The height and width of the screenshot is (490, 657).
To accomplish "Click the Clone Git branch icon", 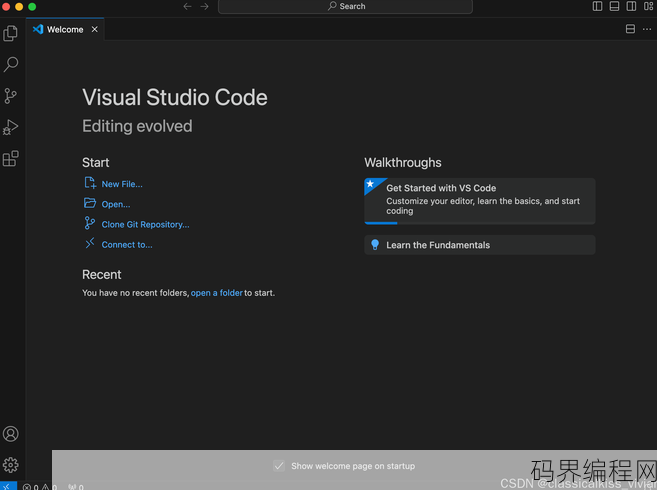I will (89, 223).
